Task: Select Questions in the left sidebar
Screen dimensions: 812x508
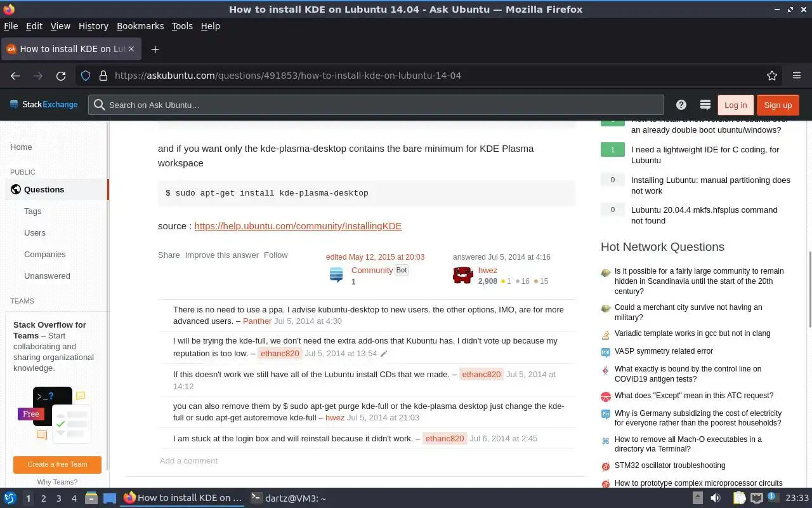Action: [x=57, y=190]
